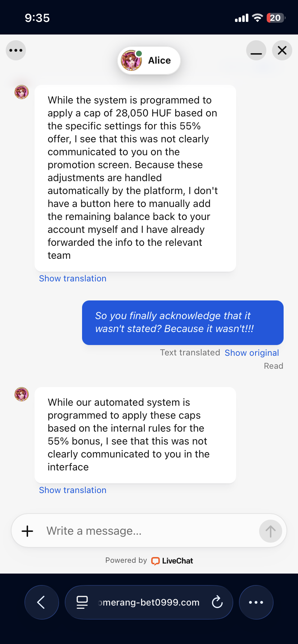Click the Write a message input field
298x644 pixels.
[148, 531]
